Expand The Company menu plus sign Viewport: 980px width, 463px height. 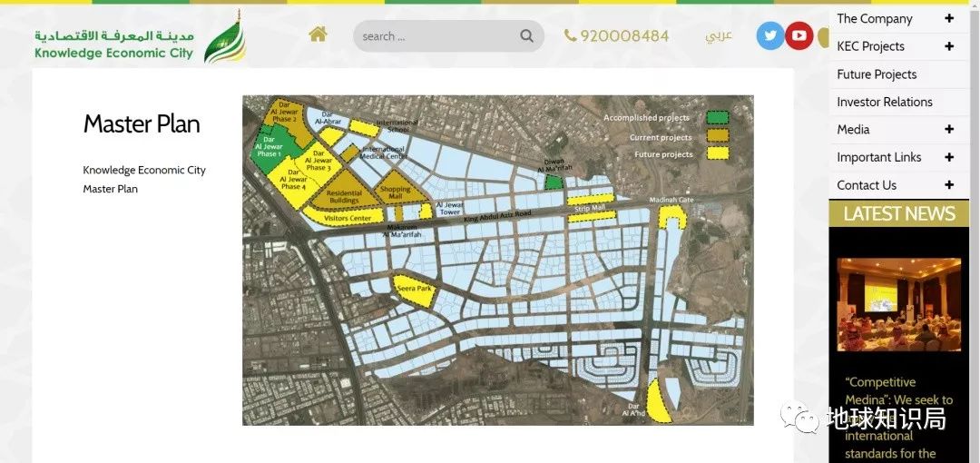coord(949,19)
